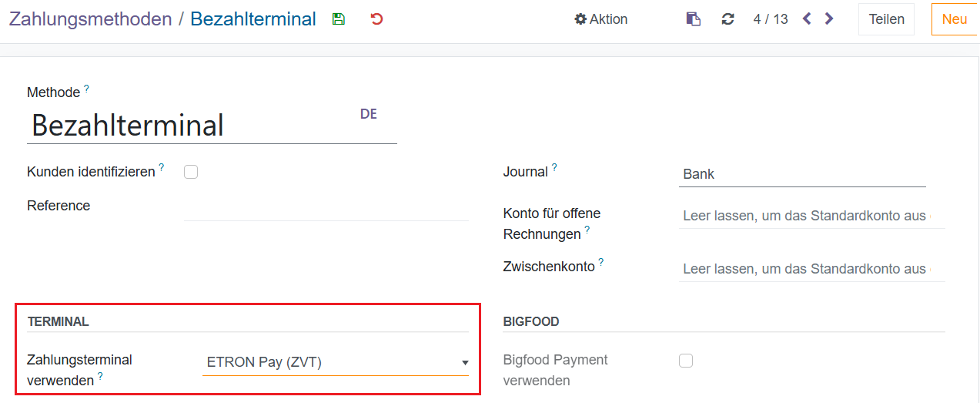Click the green save record icon

[338, 19]
